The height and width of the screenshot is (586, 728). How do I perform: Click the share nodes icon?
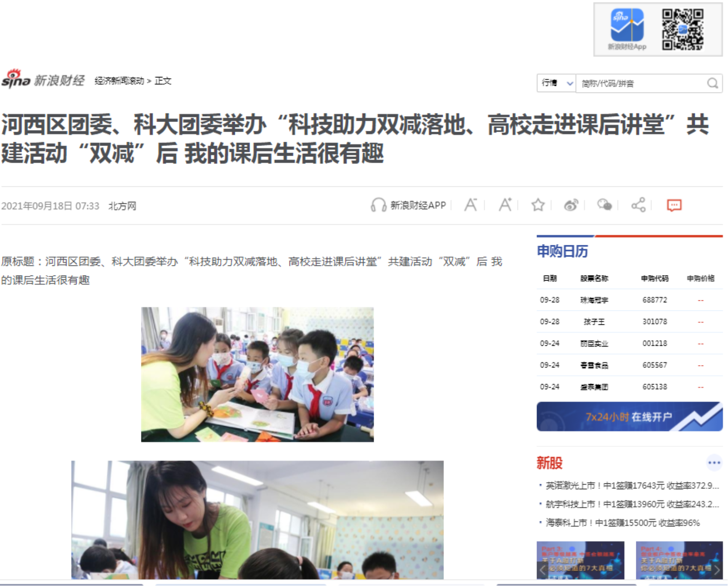pyautogui.click(x=638, y=205)
